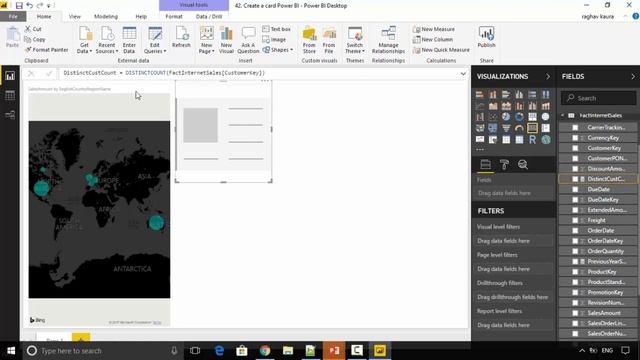Check the Freight field checkbox

point(575,220)
